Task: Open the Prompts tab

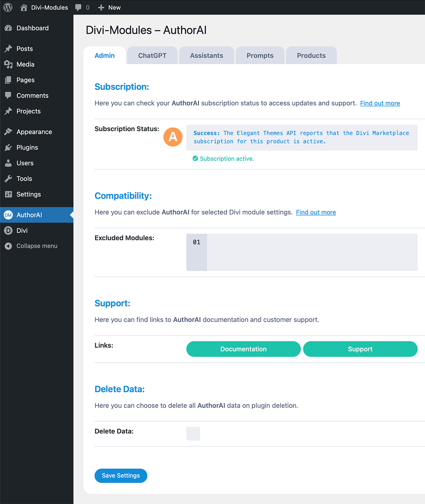Action: [260, 55]
